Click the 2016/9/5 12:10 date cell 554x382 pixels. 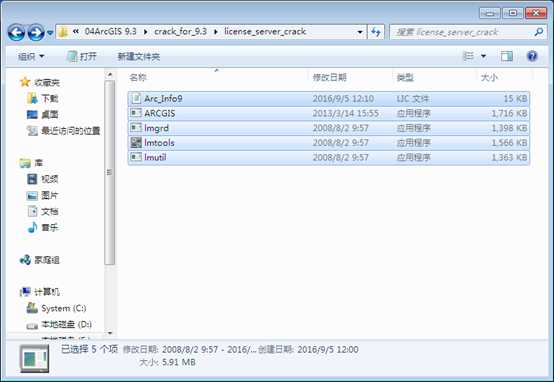pos(343,99)
